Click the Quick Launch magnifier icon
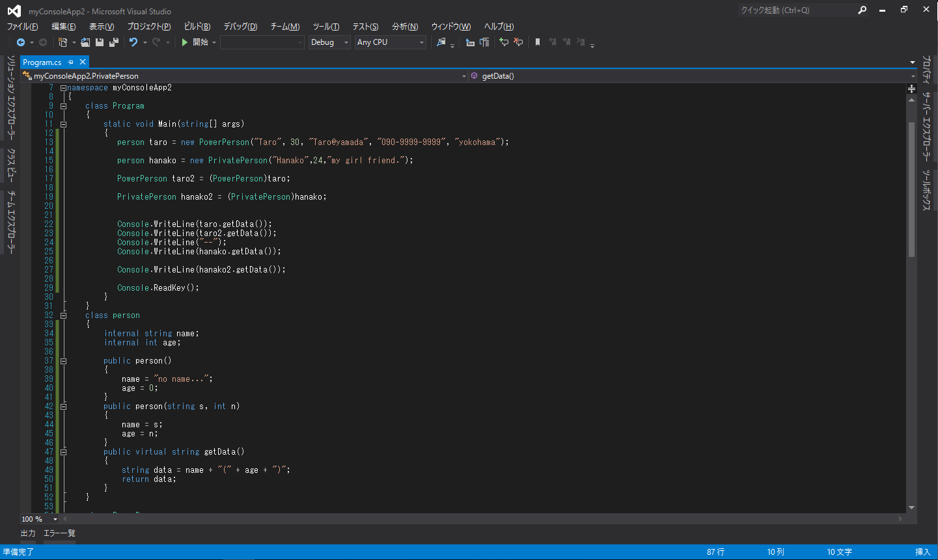Screen dimensions: 938x560 (x=862, y=10)
